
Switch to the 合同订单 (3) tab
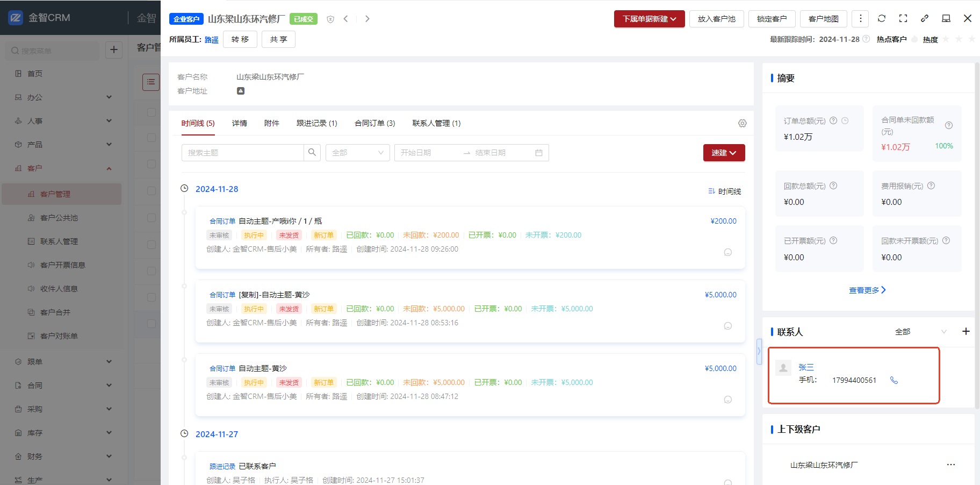click(x=375, y=123)
